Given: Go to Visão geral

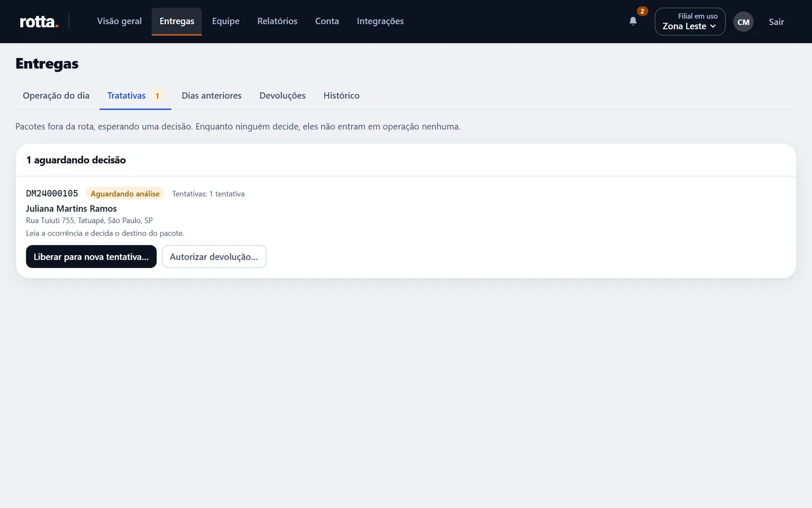Looking at the screenshot, I should point(120,21).
